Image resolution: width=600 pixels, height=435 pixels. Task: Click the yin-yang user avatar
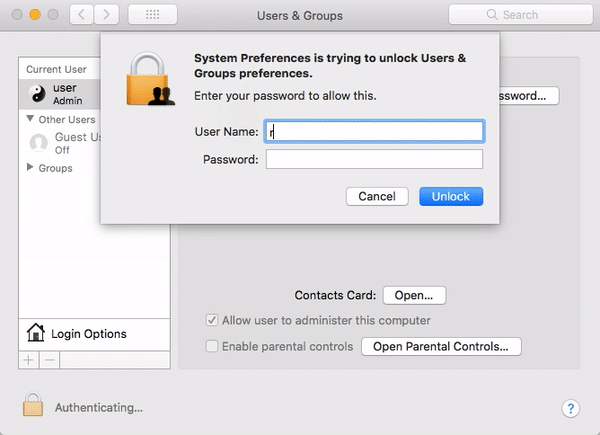tap(38, 94)
